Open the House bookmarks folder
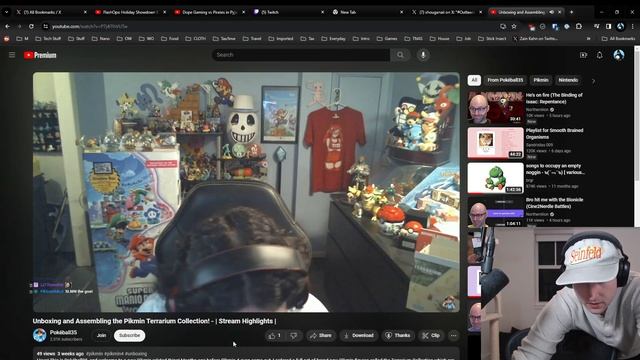 click(440, 39)
